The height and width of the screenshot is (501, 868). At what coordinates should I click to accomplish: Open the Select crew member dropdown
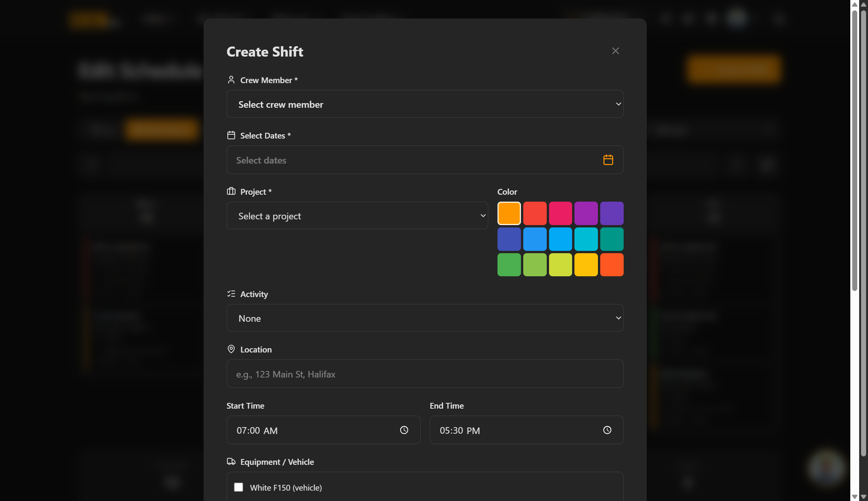[x=425, y=104]
